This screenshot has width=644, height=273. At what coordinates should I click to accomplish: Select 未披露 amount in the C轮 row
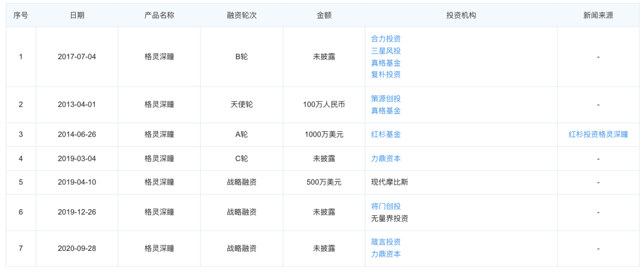pos(324,159)
